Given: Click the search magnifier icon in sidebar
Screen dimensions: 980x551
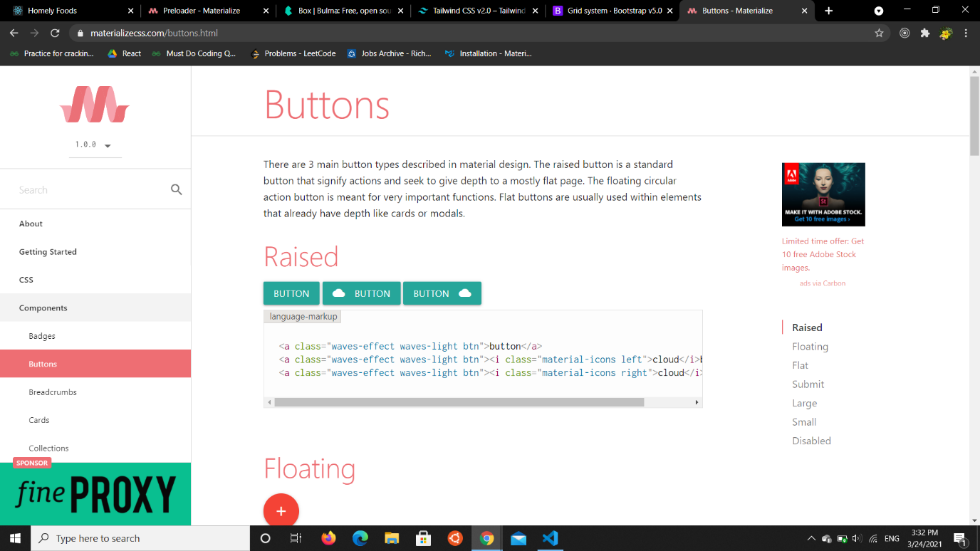Looking at the screenshot, I should (x=177, y=189).
